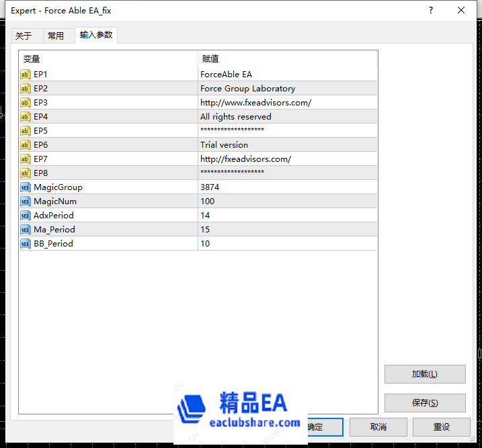Viewport: 482px width, 448px height.
Task: Click the integer icon beside MagicGroup
Action: (x=26, y=187)
